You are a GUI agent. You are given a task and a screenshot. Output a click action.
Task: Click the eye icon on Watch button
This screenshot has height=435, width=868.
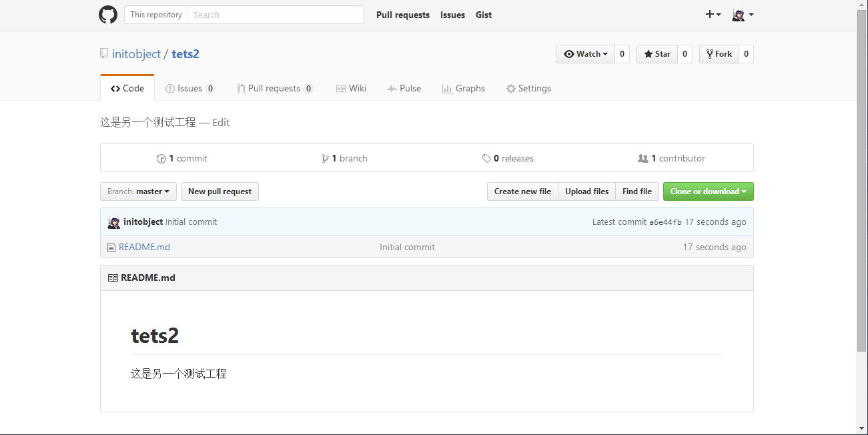point(568,54)
